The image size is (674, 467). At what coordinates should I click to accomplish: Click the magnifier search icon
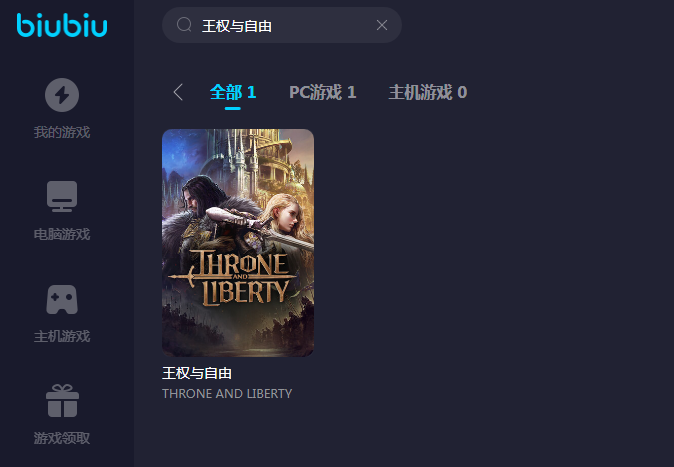coord(184,25)
